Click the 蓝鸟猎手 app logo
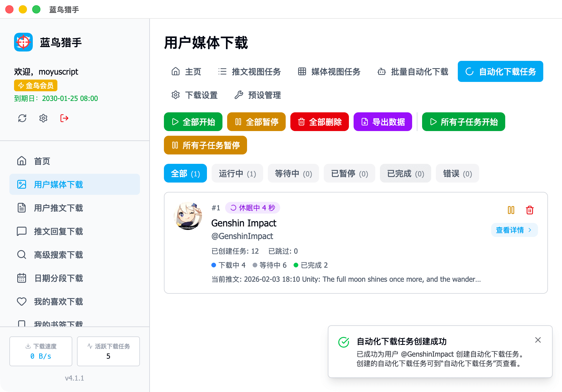 tap(23, 42)
